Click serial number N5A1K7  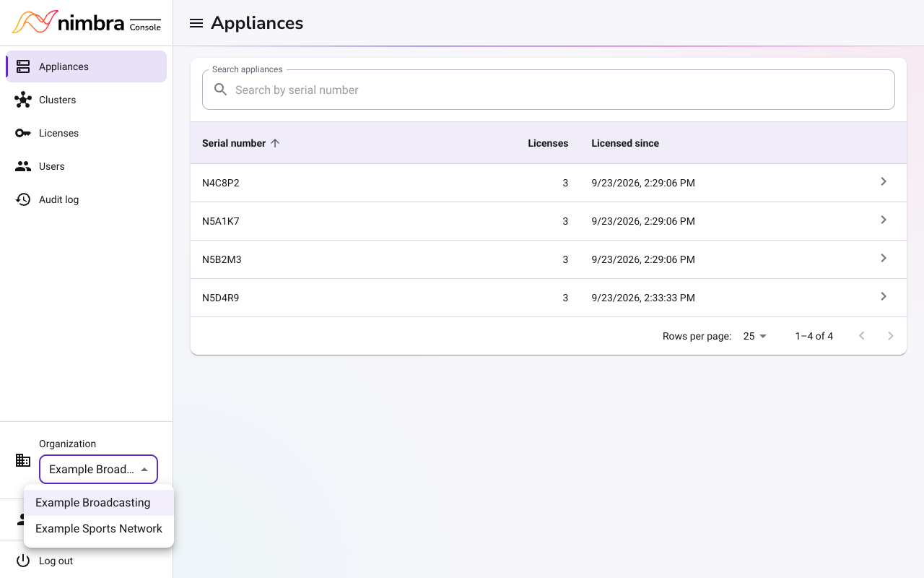click(221, 221)
